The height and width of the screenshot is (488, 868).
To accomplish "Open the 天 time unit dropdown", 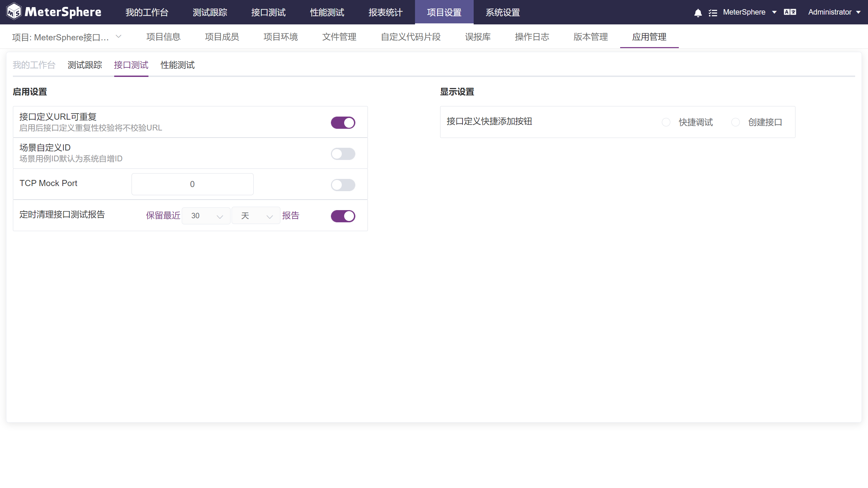I will coord(256,216).
